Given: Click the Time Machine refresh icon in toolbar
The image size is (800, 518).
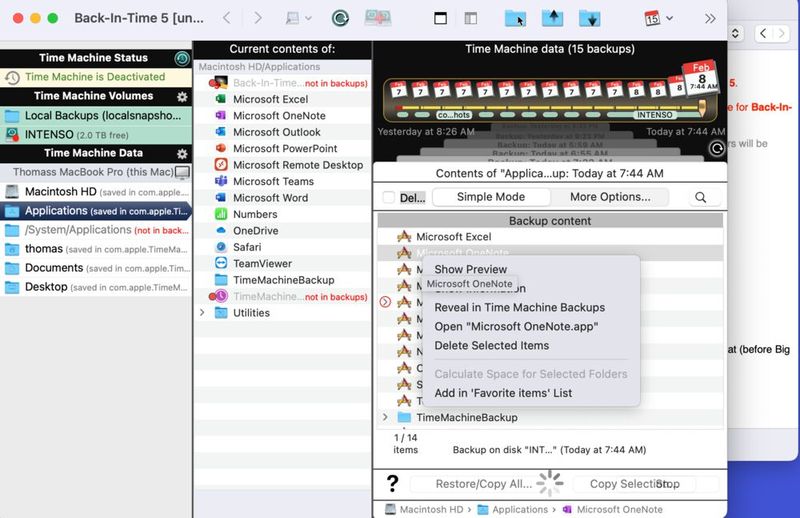Looking at the screenshot, I should click(340, 18).
